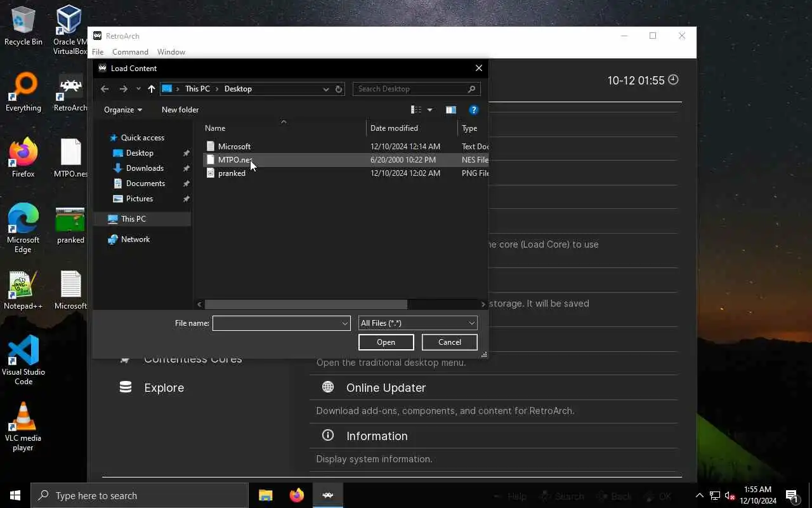The width and height of the screenshot is (812, 508).
Task: Open RetroArch Window menu
Action: coord(171,52)
